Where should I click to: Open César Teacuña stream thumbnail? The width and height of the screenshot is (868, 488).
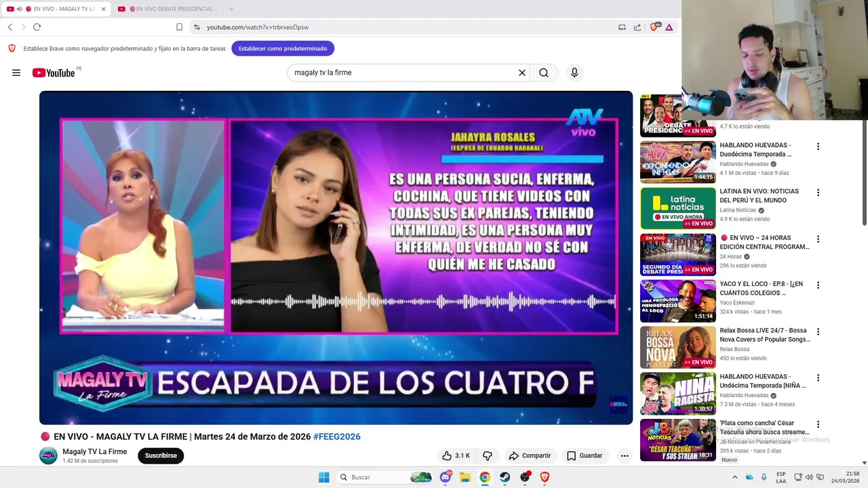click(x=677, y=440)
